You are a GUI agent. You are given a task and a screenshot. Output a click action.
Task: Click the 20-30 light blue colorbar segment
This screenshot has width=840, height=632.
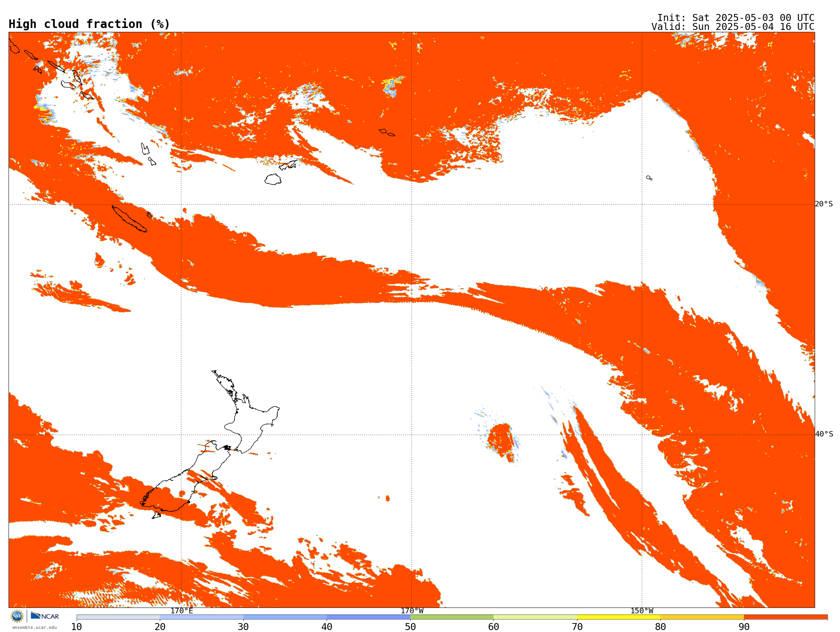[201, 617]
